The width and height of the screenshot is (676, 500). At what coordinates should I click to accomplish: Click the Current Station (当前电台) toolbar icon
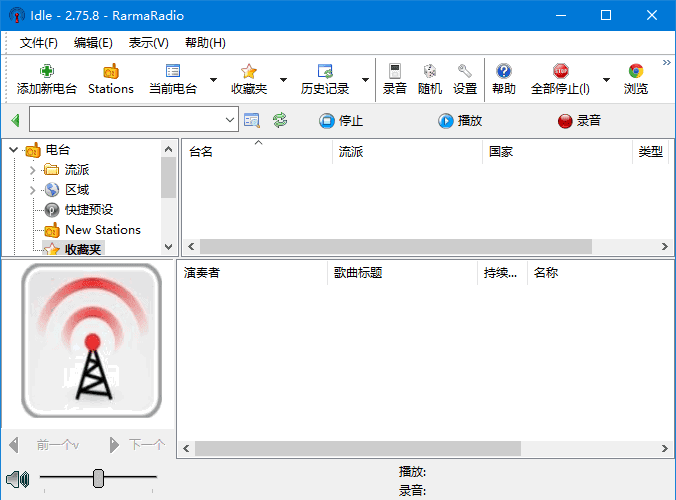pyautogui.click(x=173, y=71)
